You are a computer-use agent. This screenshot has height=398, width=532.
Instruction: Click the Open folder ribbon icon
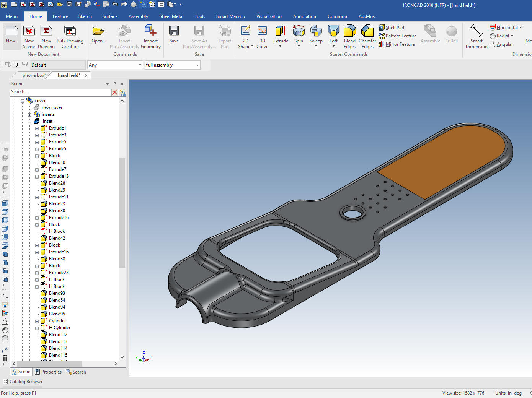click(99, 35)
